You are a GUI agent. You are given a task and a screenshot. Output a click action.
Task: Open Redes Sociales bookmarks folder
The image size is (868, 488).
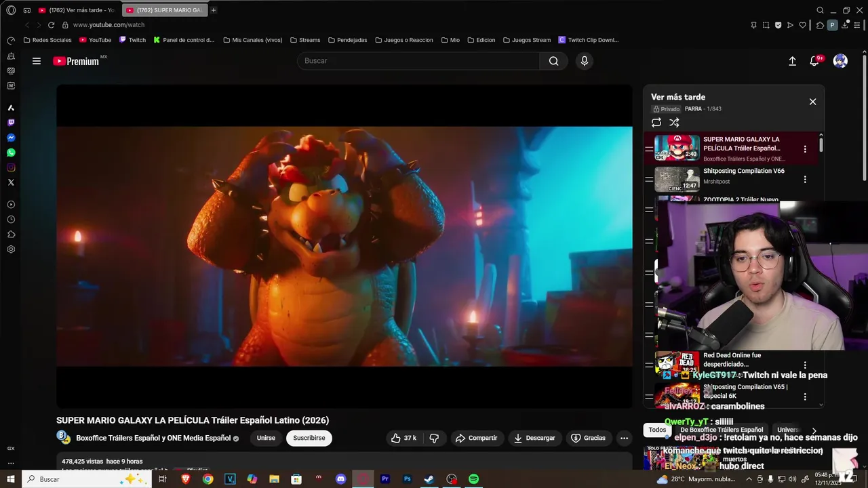tap(47, 40)
